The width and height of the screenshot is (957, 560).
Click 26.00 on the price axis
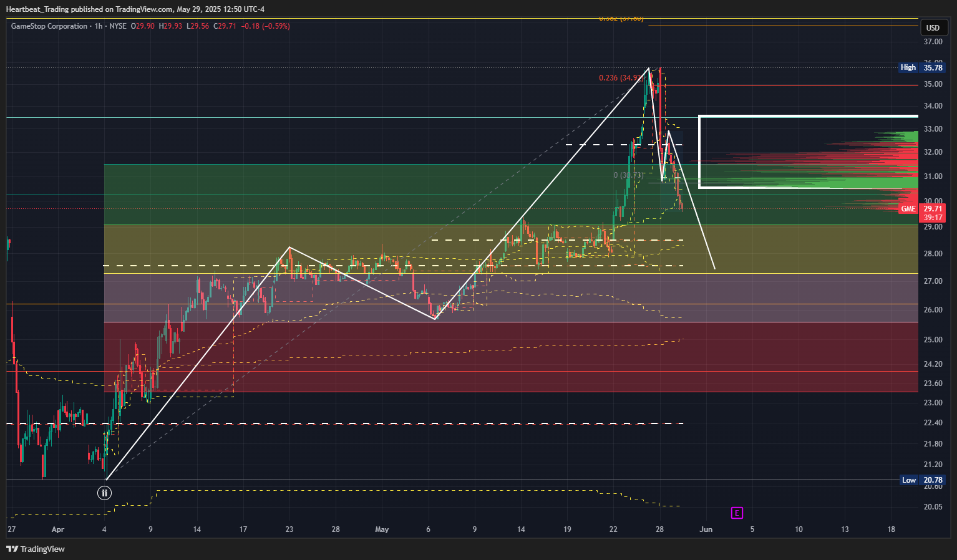(933, 310)
